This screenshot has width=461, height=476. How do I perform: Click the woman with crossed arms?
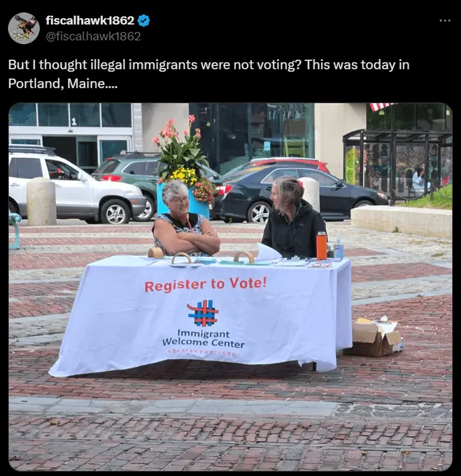[185, 220]
